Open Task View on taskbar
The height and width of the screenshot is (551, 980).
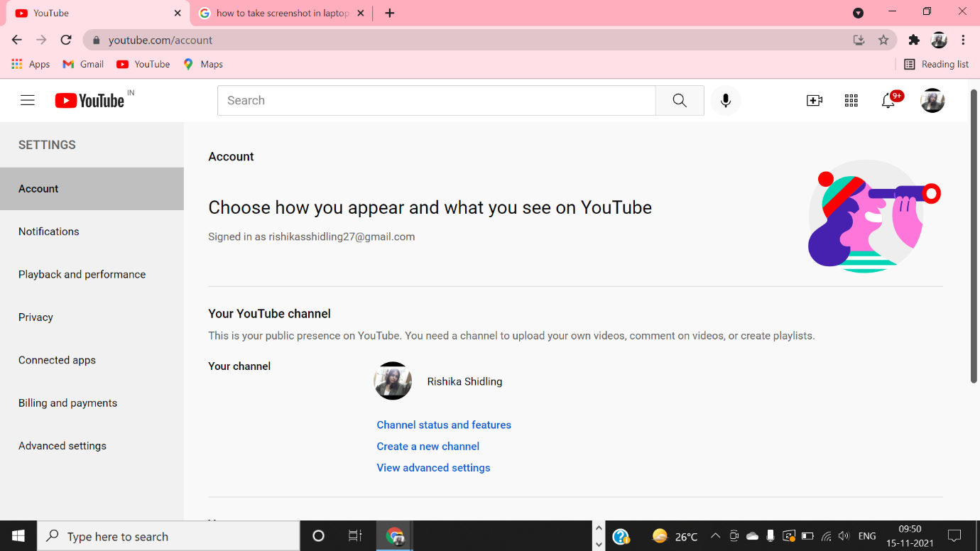(x=355, y=536)
